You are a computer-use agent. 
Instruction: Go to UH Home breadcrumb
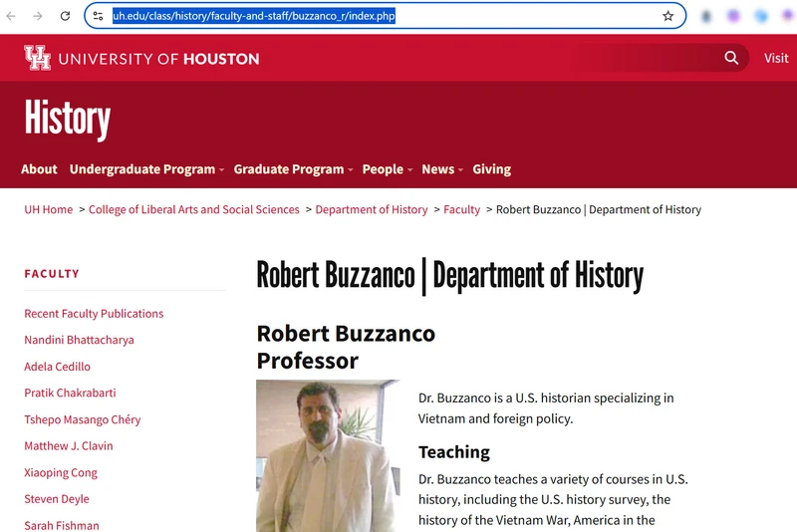pos(48,209)
